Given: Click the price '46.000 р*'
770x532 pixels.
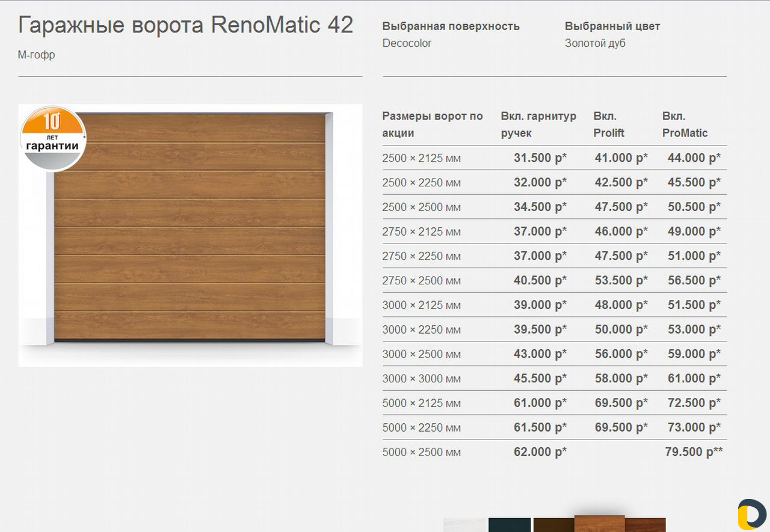Looking at the screenshot, I should [621, 231].
